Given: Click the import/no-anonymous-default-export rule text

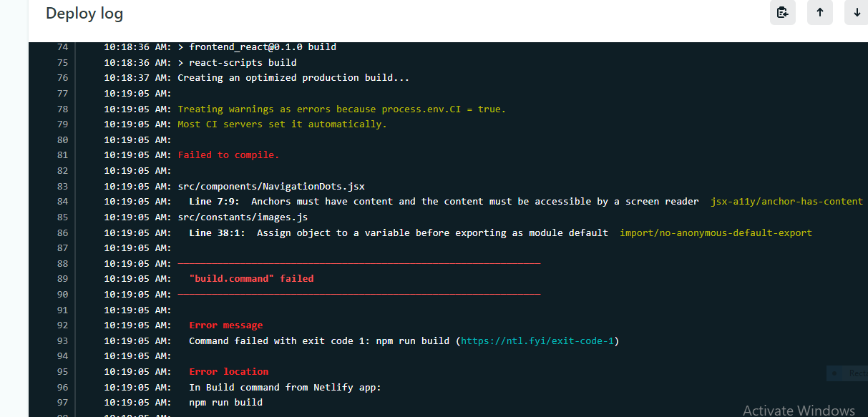Looking at the screenshot, I should click(716, 232).
